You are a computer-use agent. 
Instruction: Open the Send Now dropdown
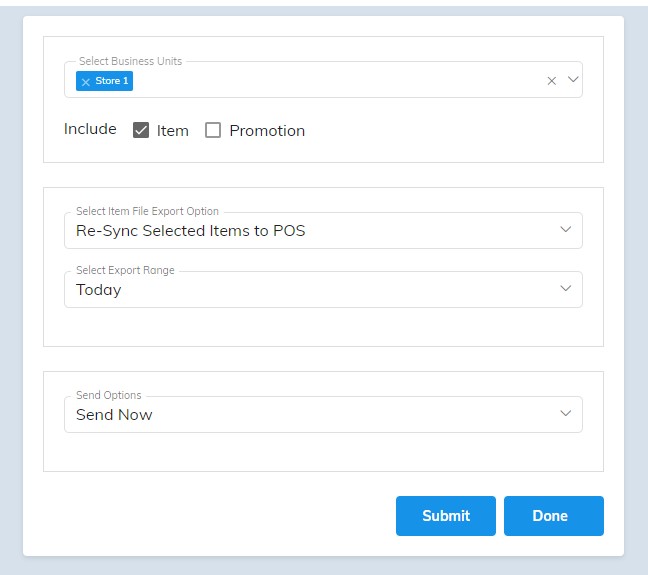pos(323,415)
